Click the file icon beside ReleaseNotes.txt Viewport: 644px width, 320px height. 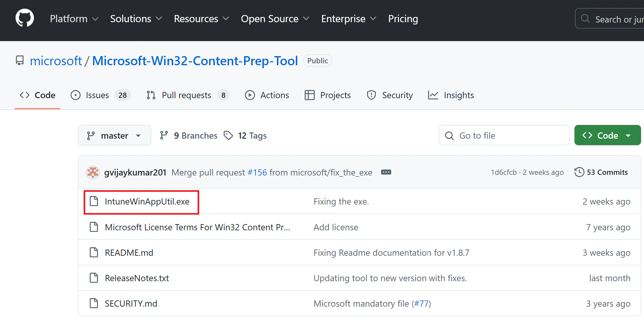94,278
